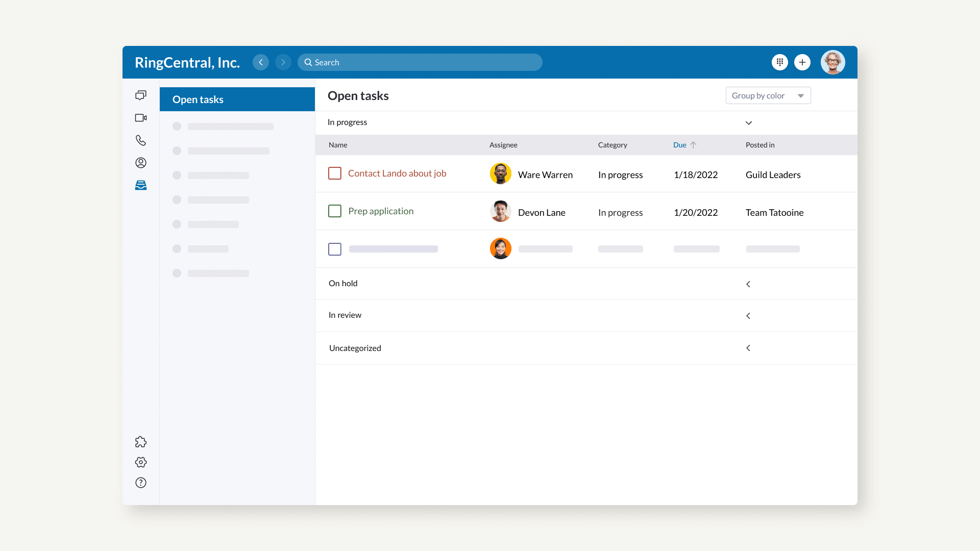Collapse the 'In progress' section chevron
Screen dimensions: 980x551
click(748, 123)
